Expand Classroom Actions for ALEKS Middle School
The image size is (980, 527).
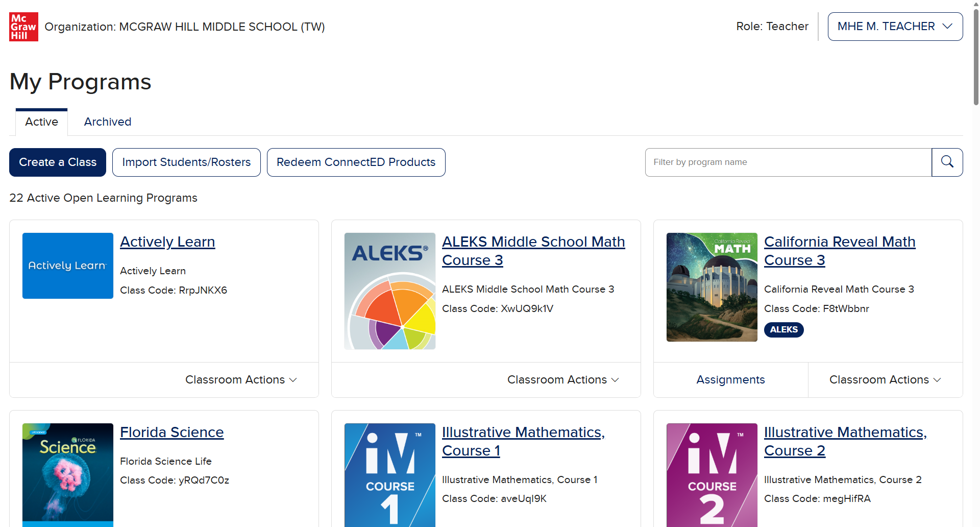[x=563, y=380]
